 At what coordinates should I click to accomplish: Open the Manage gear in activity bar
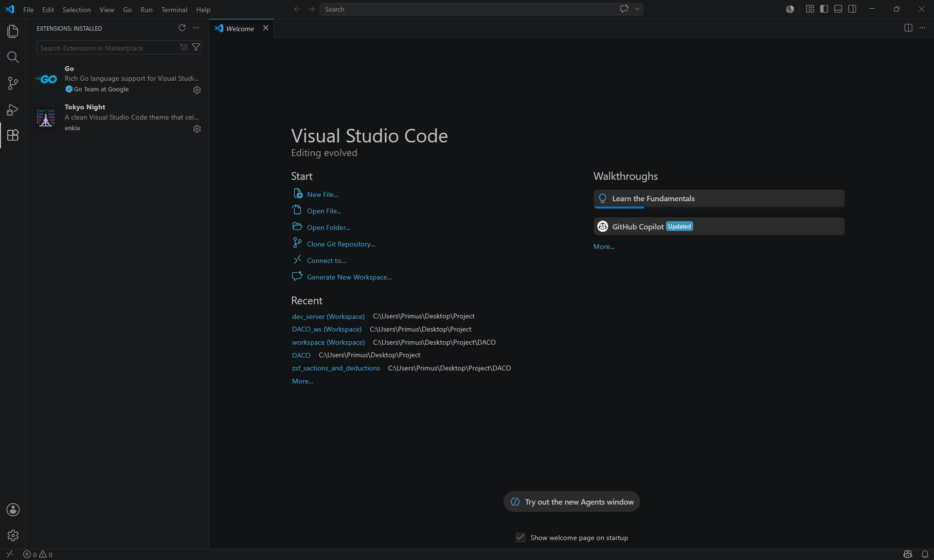(x=13, y=535)
